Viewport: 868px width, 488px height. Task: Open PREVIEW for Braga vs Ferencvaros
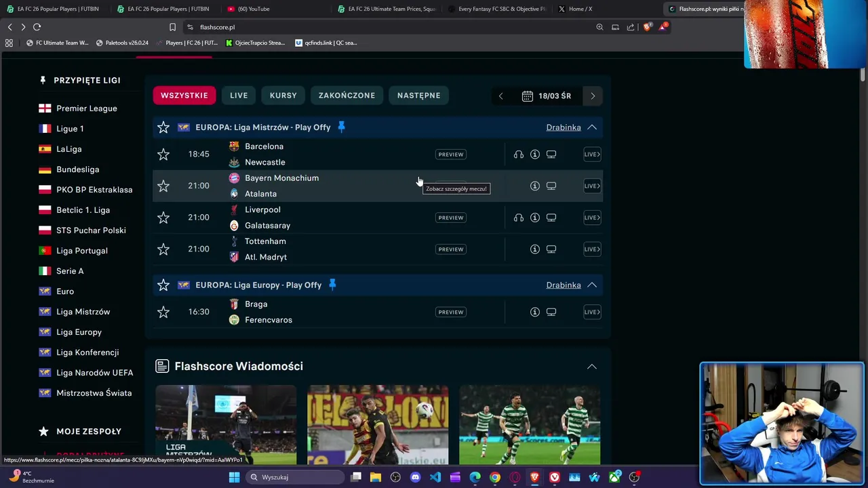[x=451, y=312]
